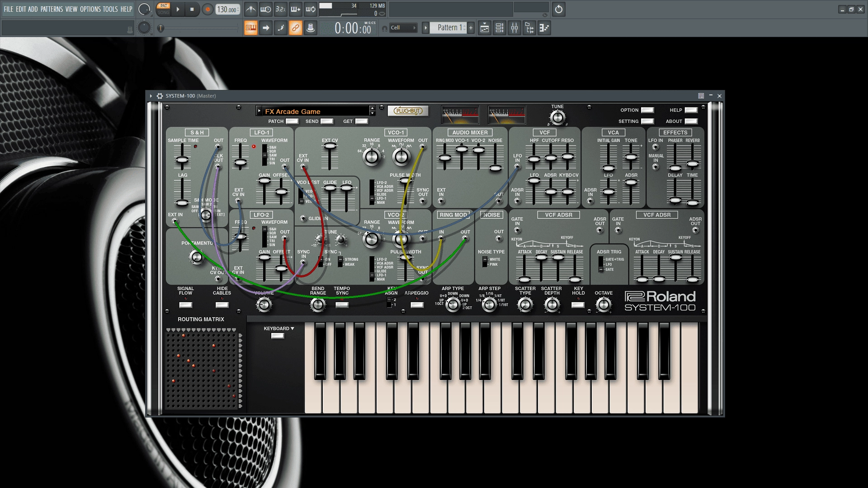
Task: Open the Playlist view icon
Action: coord(485,28)
